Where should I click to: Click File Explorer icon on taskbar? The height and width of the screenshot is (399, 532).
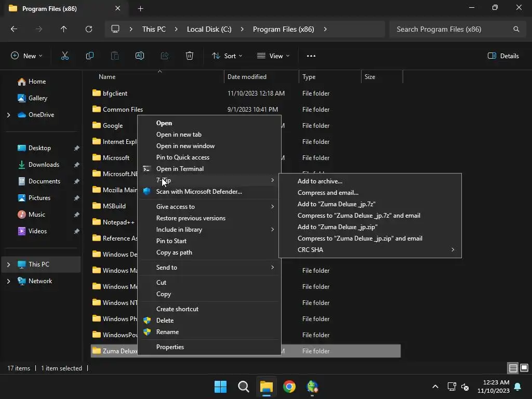267,387
